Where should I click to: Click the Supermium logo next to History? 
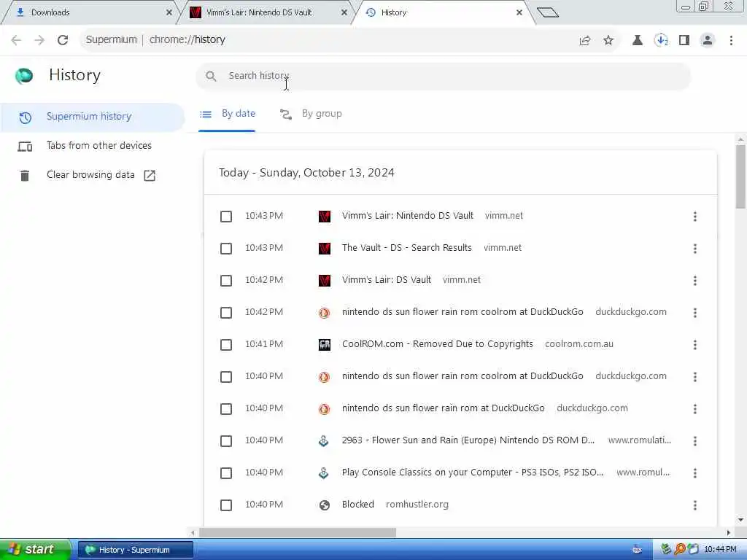24,76
